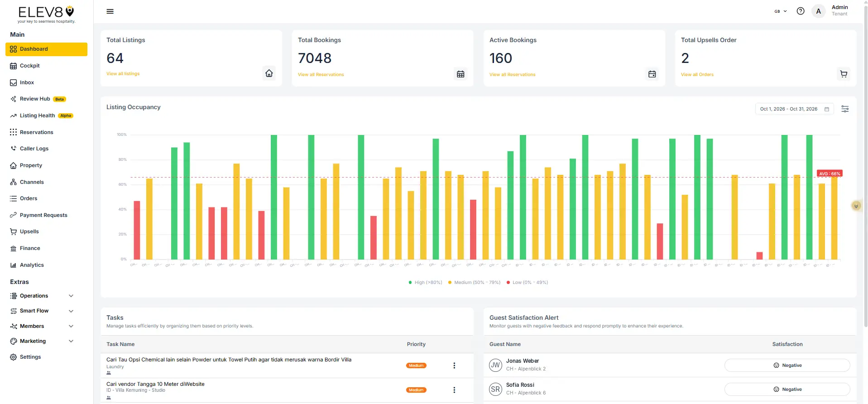868x404 pixels.
Task: Go to Inbox in the sidebar
Action: [46, 82]
